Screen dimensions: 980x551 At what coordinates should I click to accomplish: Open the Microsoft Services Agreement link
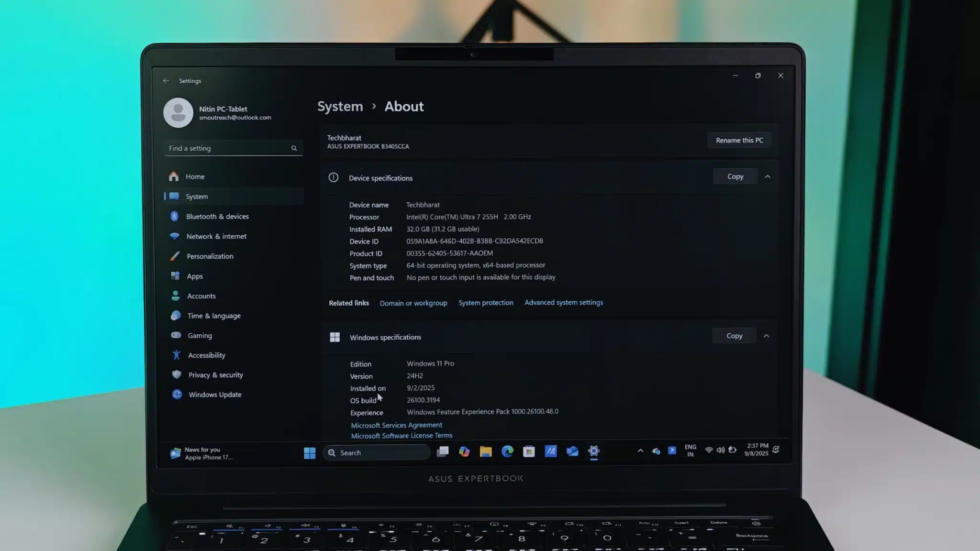pos(396,425)
